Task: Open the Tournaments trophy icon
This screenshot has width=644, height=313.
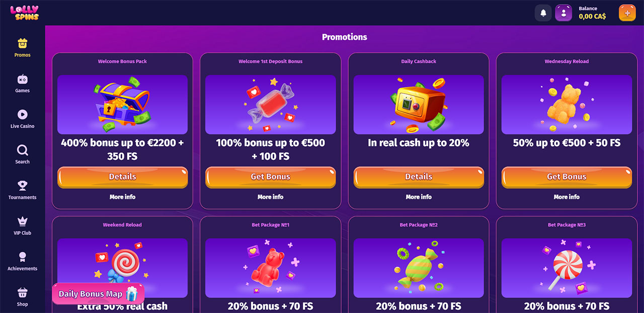Action: (x=22, y=190)
